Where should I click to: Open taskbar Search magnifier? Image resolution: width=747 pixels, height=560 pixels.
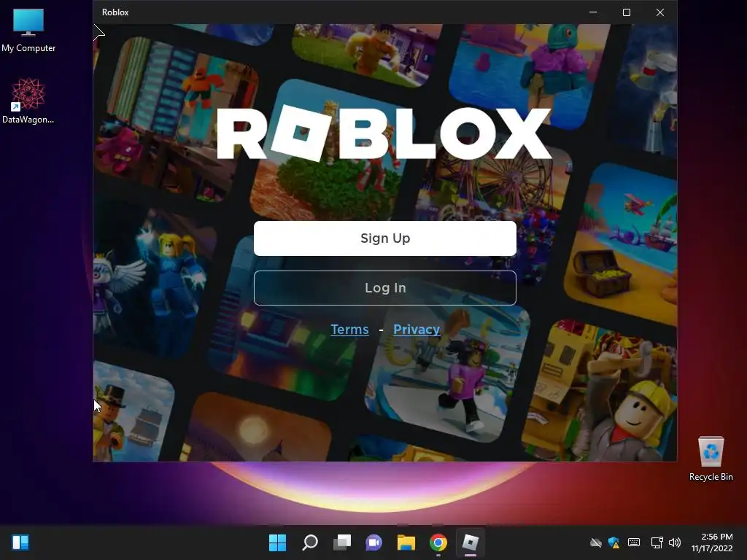click(309, 542)
